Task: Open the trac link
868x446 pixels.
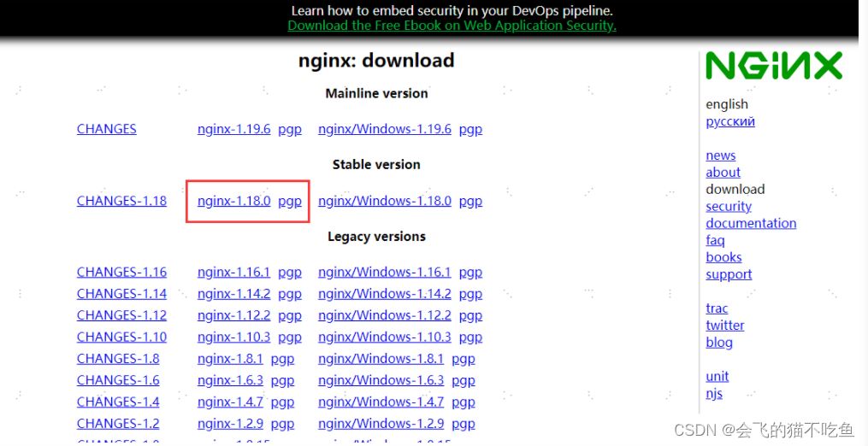Action: coord(717,308)
